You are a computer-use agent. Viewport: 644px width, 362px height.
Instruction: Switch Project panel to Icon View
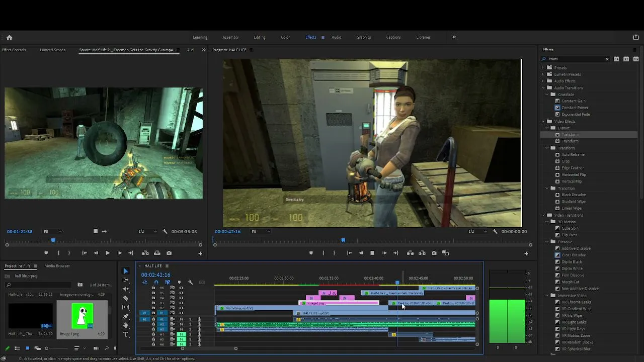27,348
